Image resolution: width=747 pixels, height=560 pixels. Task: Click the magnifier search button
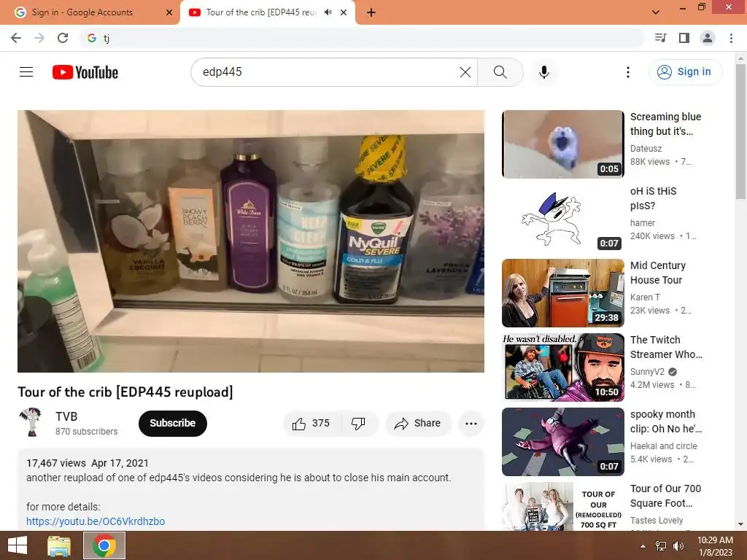(500, 72)
